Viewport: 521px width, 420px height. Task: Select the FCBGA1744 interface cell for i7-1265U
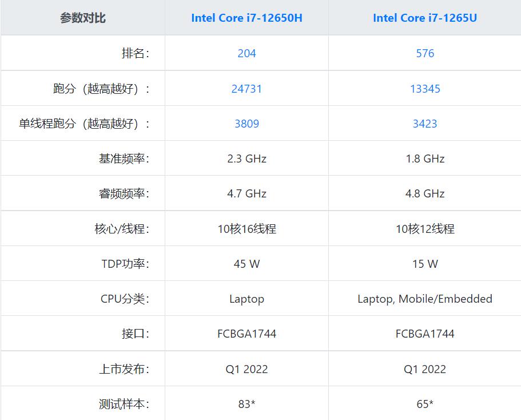click(x=425, y=334)
